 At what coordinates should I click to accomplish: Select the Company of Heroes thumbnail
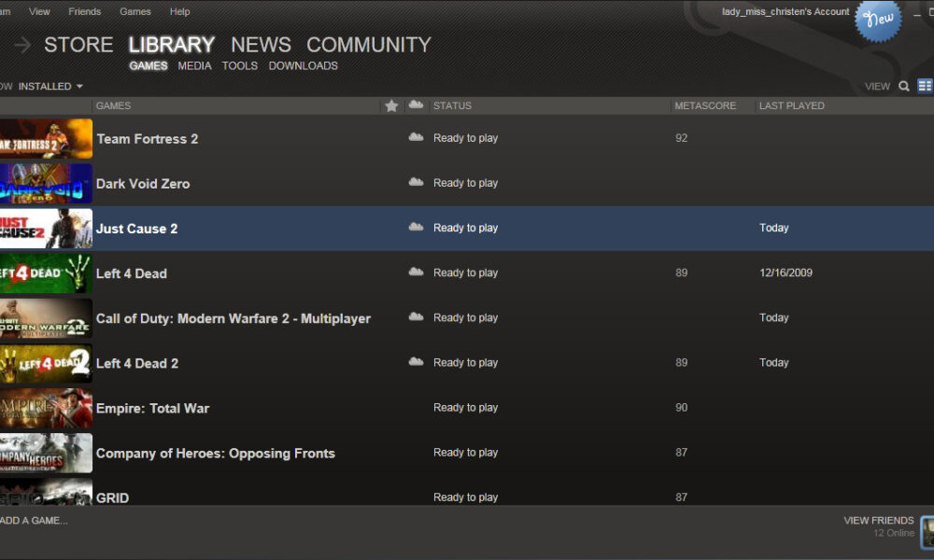click(46, 453)
